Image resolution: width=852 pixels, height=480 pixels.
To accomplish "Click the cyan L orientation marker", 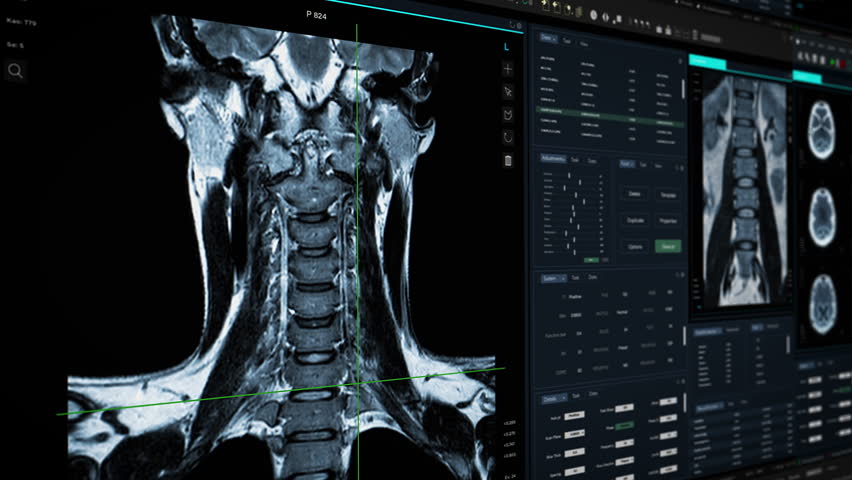I will pos(506,47).
